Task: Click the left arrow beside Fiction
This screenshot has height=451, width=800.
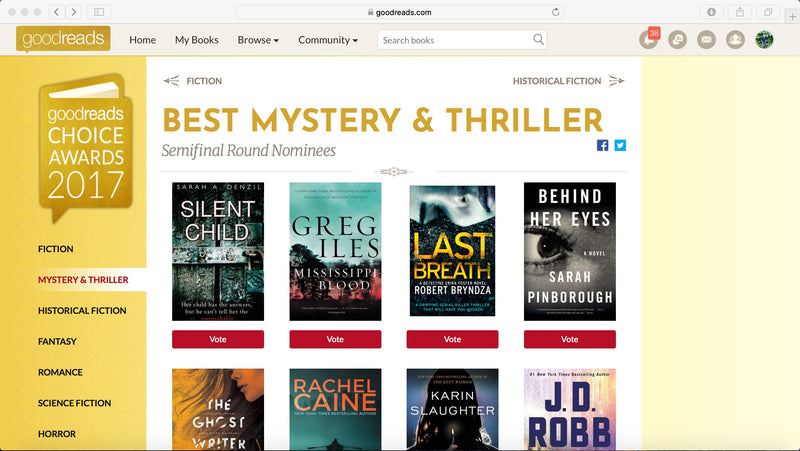Action: click(x=171, y=81)
